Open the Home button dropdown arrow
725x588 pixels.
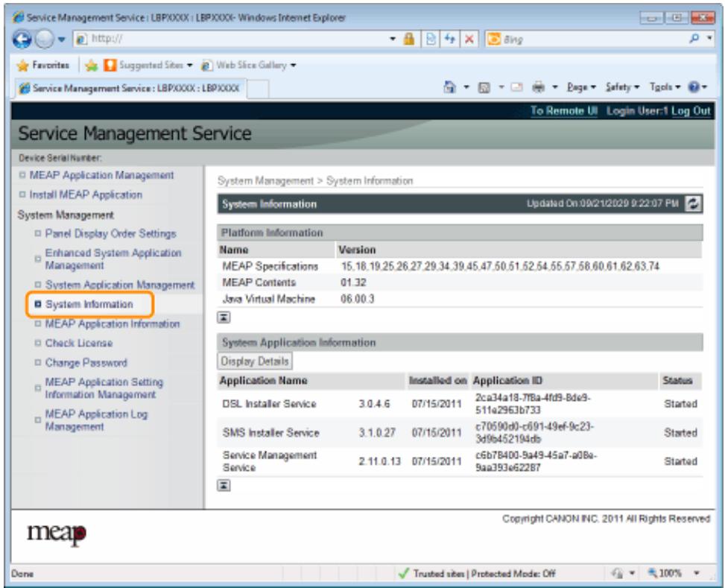click(466, 87)
